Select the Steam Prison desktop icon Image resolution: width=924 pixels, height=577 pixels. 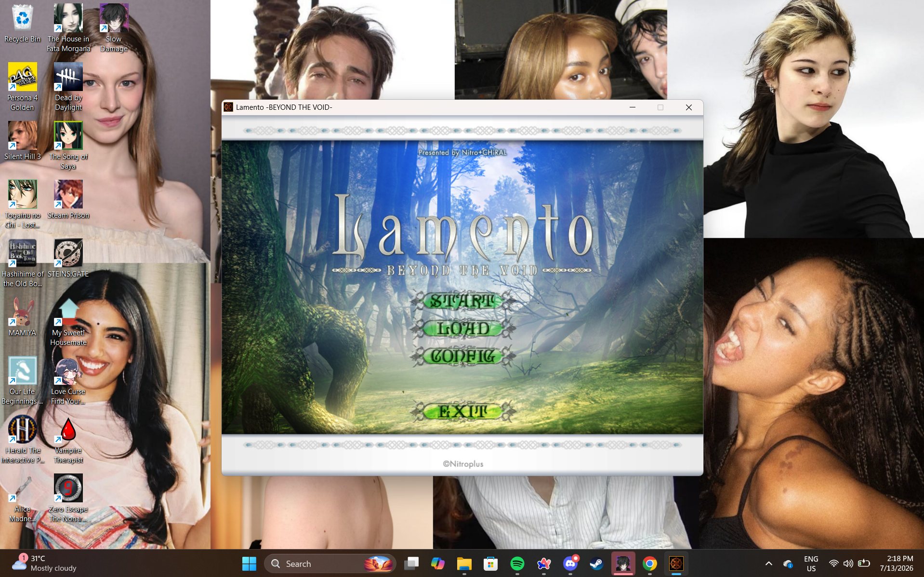(68, 199)
